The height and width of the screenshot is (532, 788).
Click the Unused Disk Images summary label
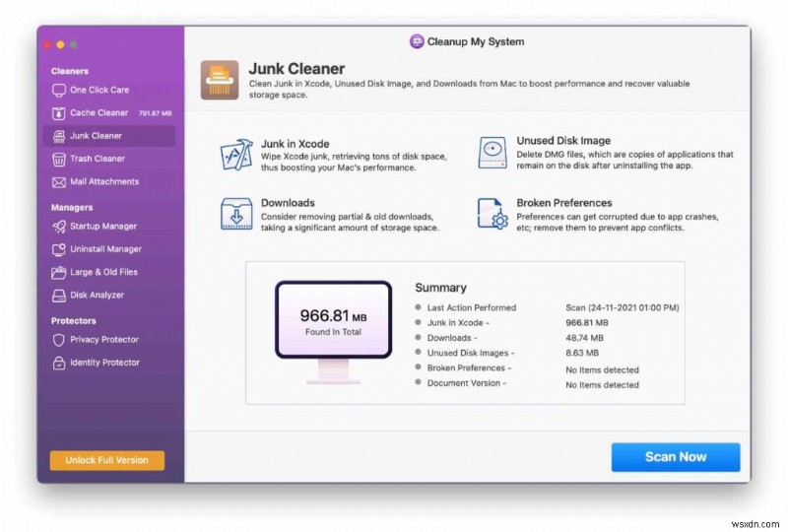[x=471, y=353]
